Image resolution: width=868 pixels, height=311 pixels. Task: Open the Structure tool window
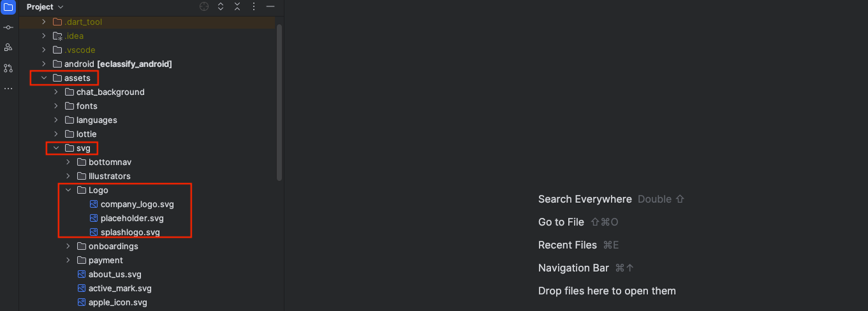point(8,48)
